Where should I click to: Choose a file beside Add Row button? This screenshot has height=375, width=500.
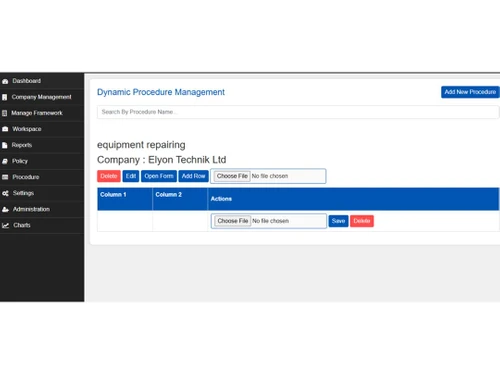point(232,176)
